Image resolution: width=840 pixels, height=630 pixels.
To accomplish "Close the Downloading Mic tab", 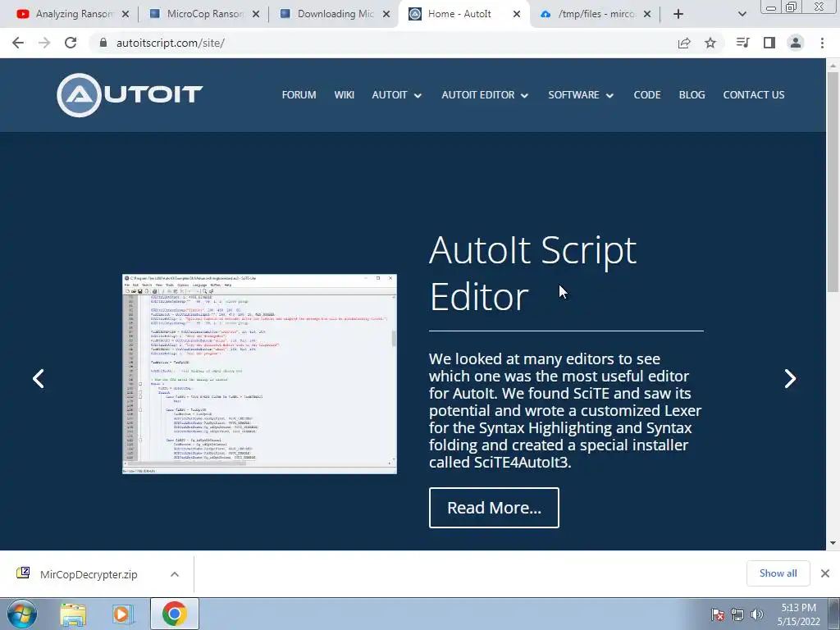I will click(386, 14).
